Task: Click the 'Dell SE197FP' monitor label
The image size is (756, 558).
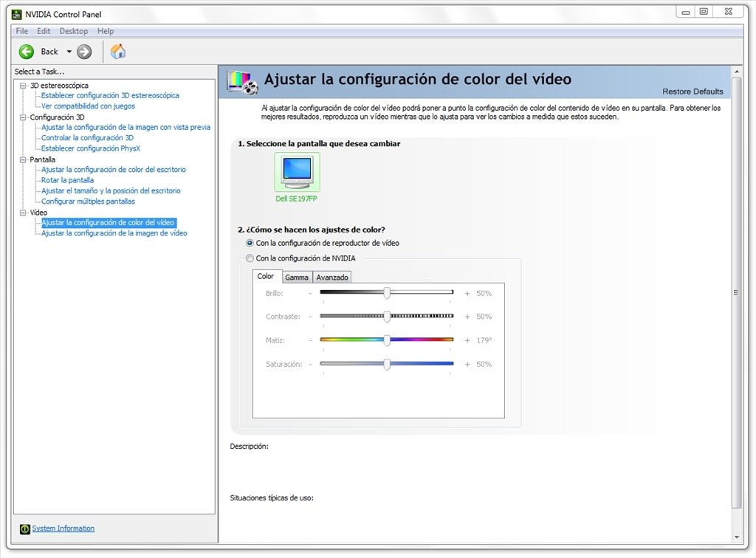Action: [x=296, y=199]
